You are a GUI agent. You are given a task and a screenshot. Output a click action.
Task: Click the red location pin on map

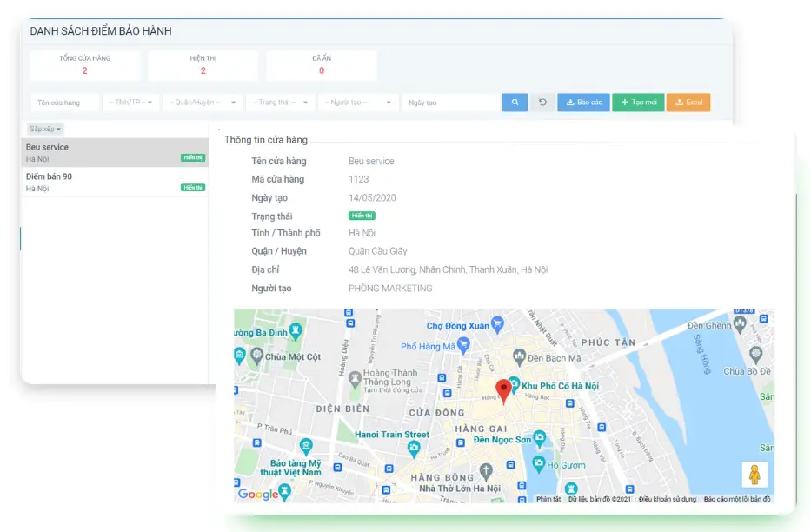pos(503,390)
